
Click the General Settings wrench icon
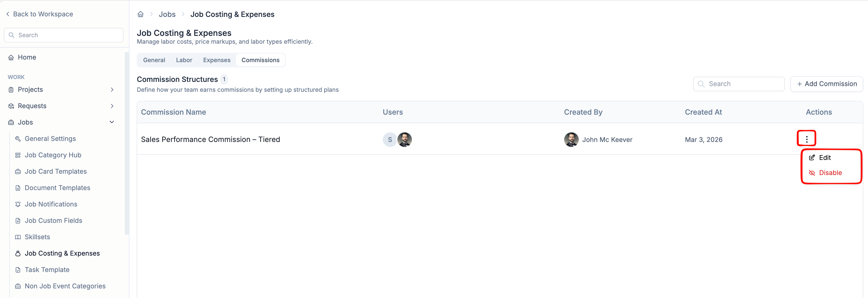[x=18, y=139]
